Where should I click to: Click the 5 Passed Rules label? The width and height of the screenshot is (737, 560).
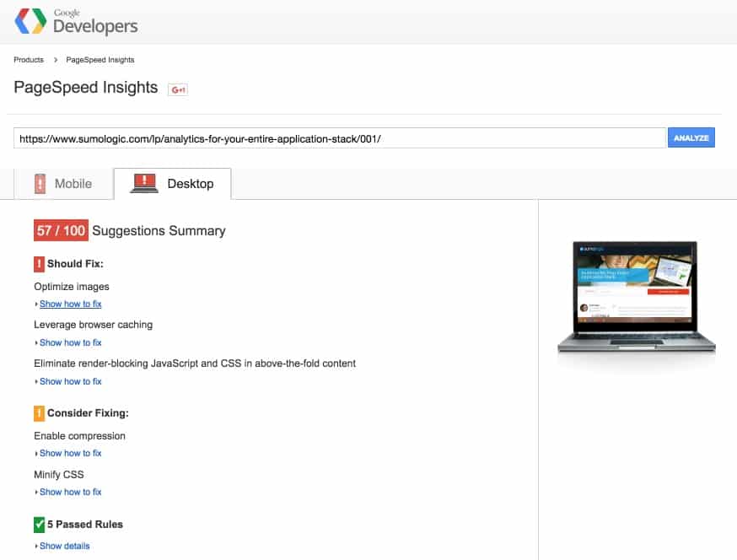[x=85, y=525]
